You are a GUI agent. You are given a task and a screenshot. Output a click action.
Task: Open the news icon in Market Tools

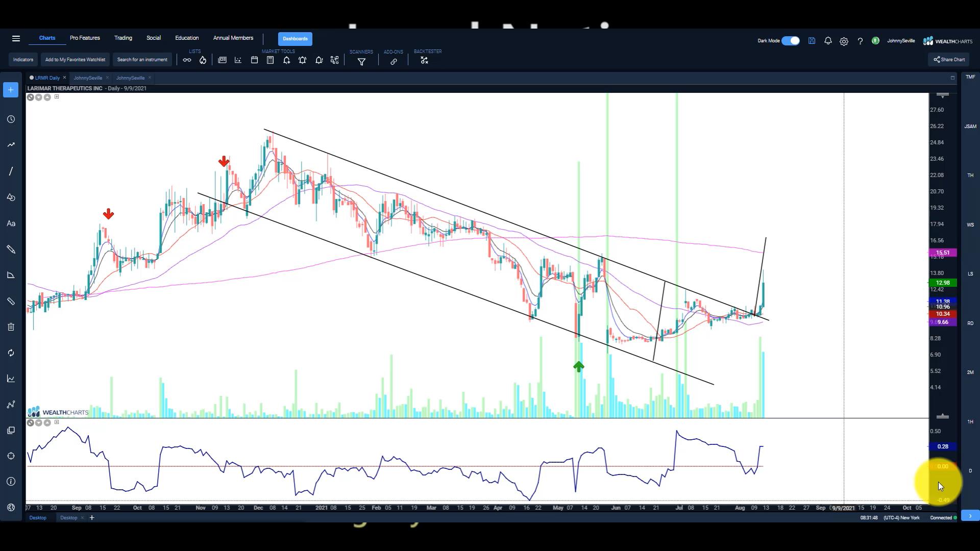coord(222,60)
